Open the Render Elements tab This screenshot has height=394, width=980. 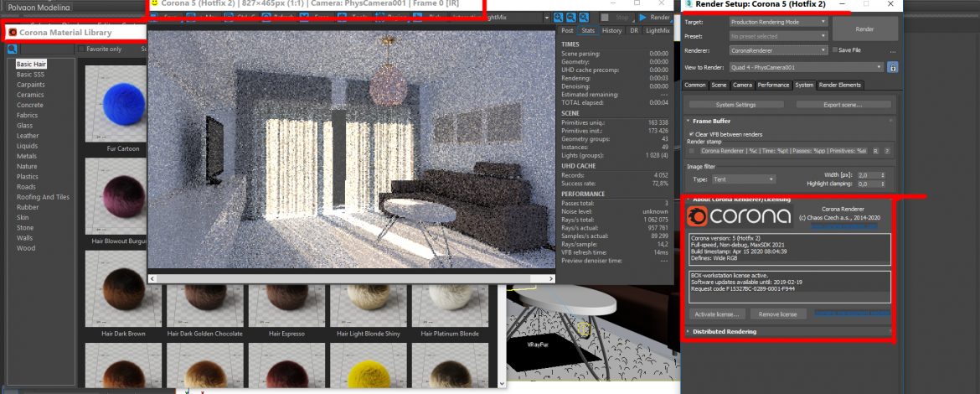point(840,85)
